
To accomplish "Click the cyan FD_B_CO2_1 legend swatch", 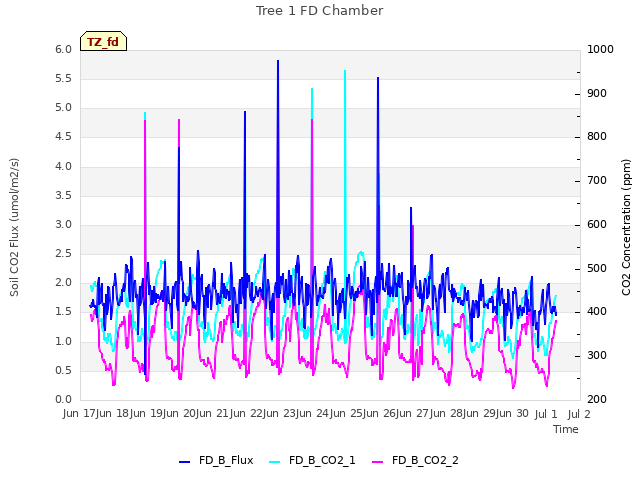I will 275,461.
